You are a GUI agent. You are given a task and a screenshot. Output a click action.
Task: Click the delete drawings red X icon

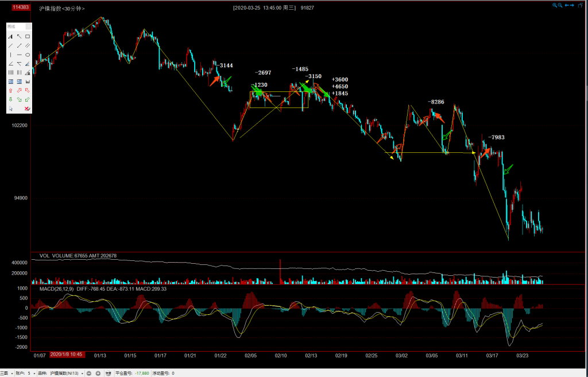pyautogui.click(x=28, y=108)
